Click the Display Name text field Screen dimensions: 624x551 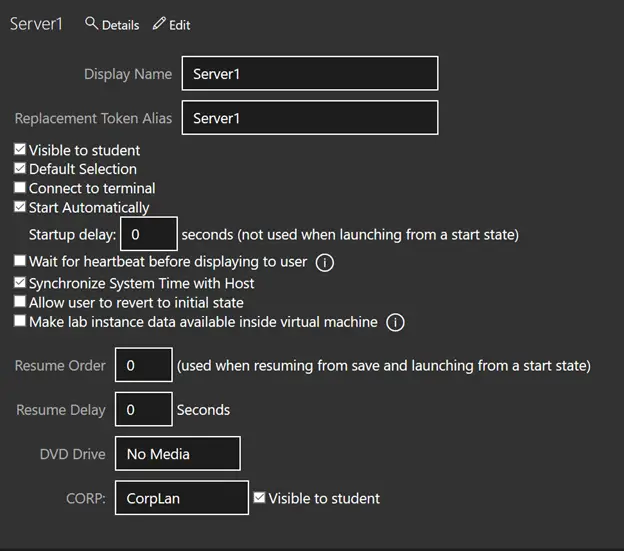(x=310, y=74)
